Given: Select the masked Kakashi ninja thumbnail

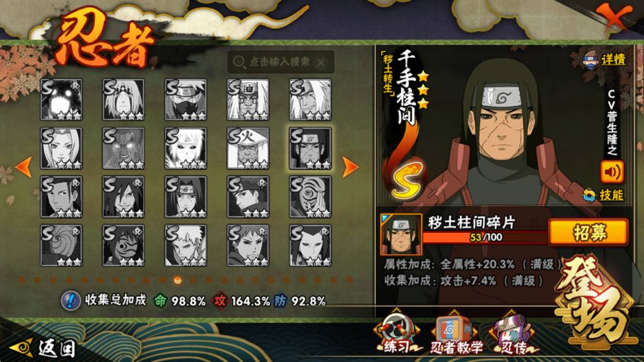Looking at the screenshot, I should (186, 100).
